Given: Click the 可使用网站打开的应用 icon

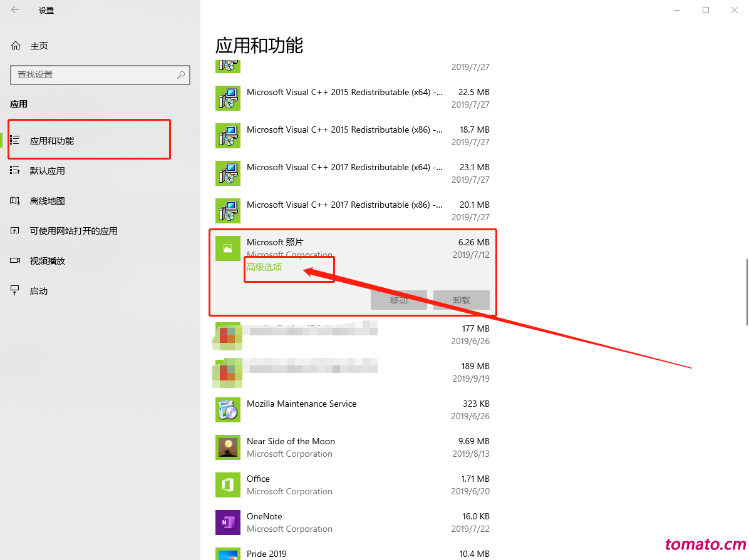Looking at the screenshot, I should [x=15, y=231].
